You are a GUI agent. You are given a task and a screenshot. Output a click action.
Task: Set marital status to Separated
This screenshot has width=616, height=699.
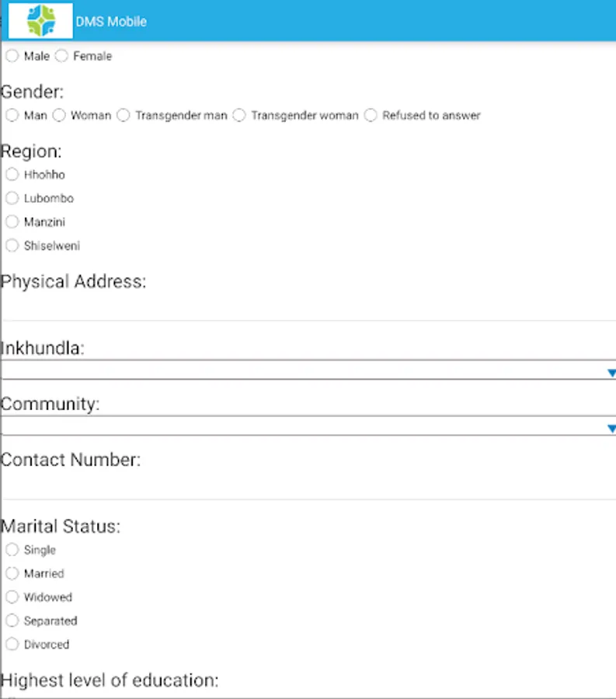[12, 621]
